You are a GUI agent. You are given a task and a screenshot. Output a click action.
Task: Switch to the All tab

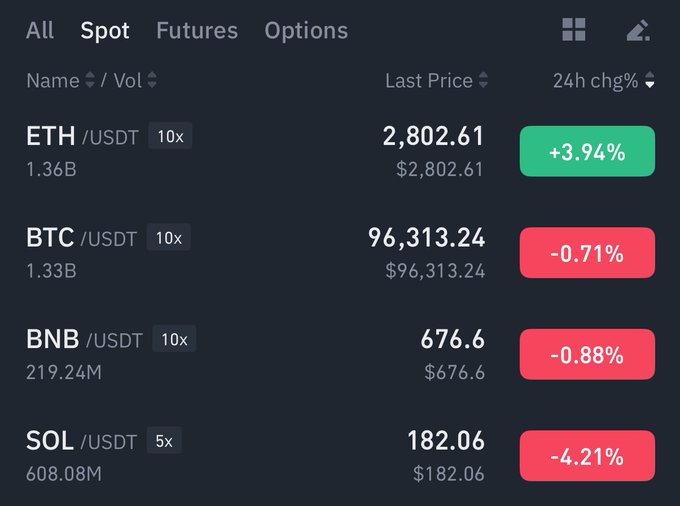pyautogui.click(x=40, y=31)
